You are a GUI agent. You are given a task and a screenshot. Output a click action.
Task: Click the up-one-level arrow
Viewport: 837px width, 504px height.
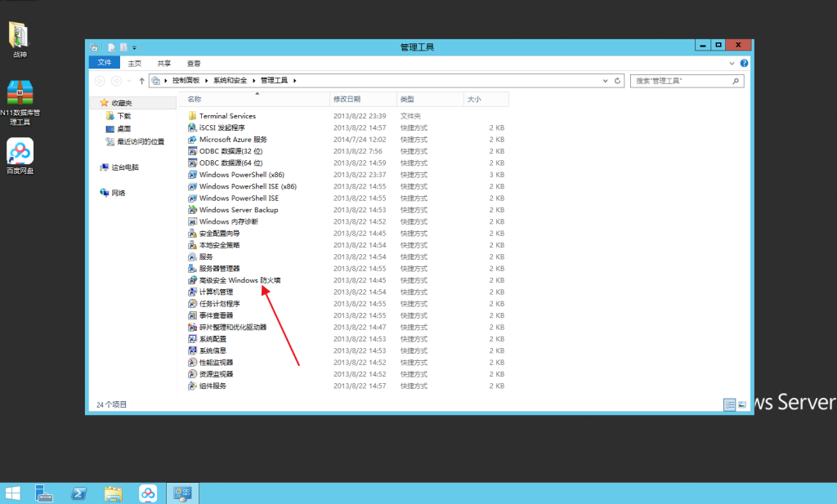pyautogui.click(x=141, y=81)
